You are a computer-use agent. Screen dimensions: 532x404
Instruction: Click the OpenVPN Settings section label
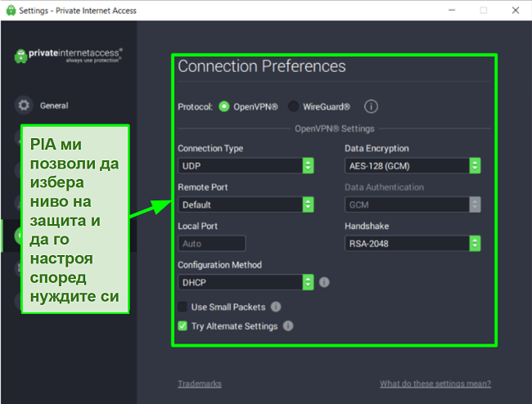(x=334, y=128)
